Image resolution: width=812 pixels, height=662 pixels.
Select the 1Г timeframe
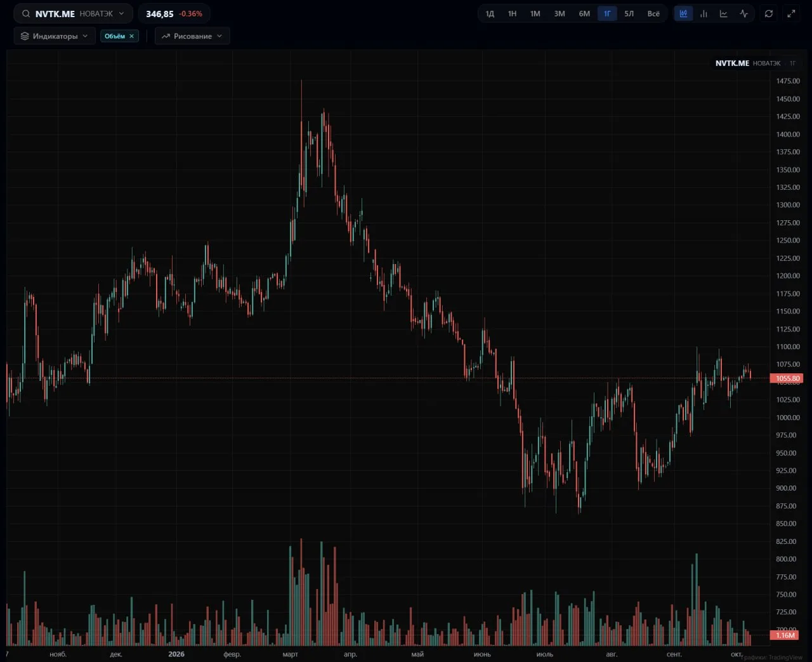click(x=607, y=13)
